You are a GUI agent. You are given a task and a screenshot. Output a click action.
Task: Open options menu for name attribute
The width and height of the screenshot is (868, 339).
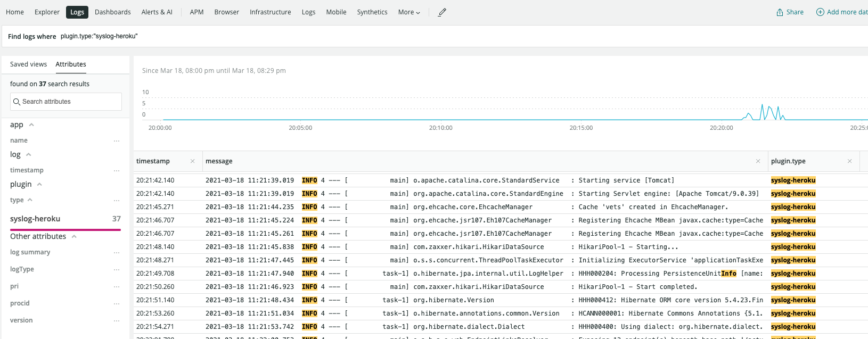pyautogui.click(x=117, y=141)
